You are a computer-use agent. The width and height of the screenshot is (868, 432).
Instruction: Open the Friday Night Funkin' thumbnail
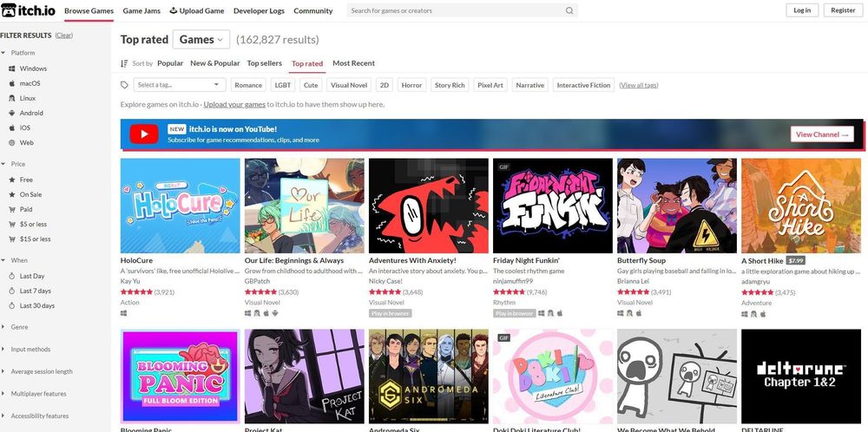tap(552, 206)
